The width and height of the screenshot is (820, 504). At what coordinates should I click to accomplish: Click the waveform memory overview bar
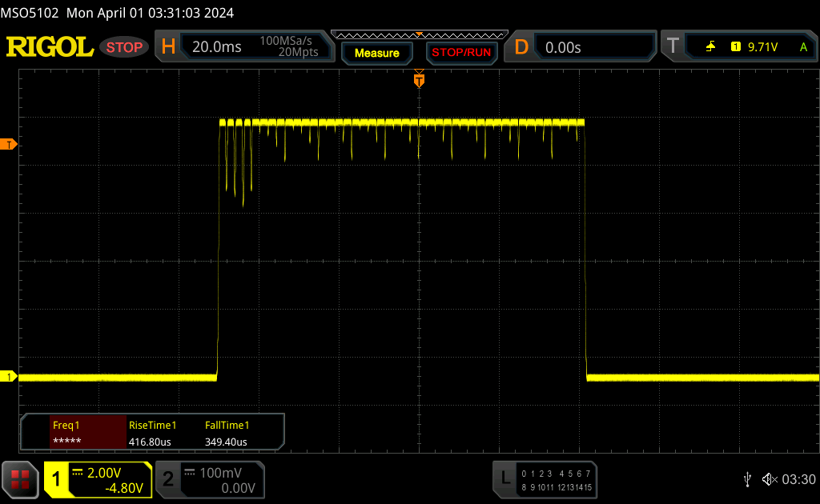(x=420, y=35)
